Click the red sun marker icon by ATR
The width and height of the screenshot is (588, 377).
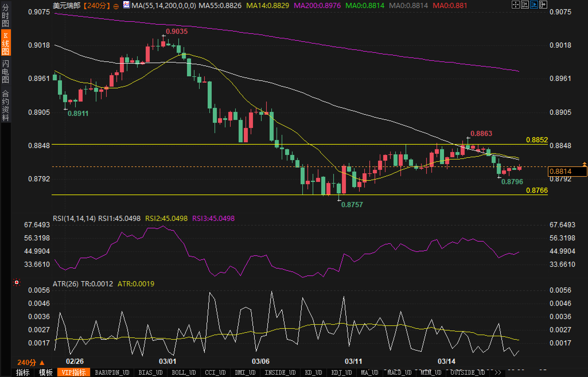[17, 283]
